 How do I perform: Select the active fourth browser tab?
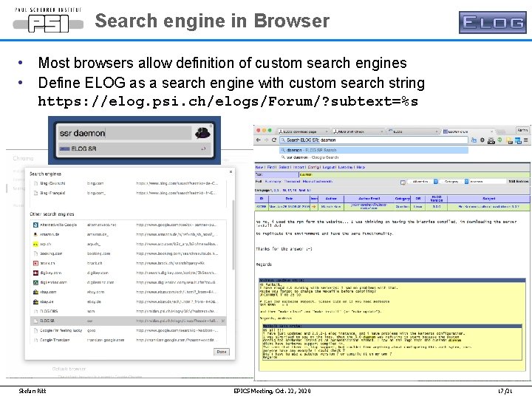click(468, 132)
